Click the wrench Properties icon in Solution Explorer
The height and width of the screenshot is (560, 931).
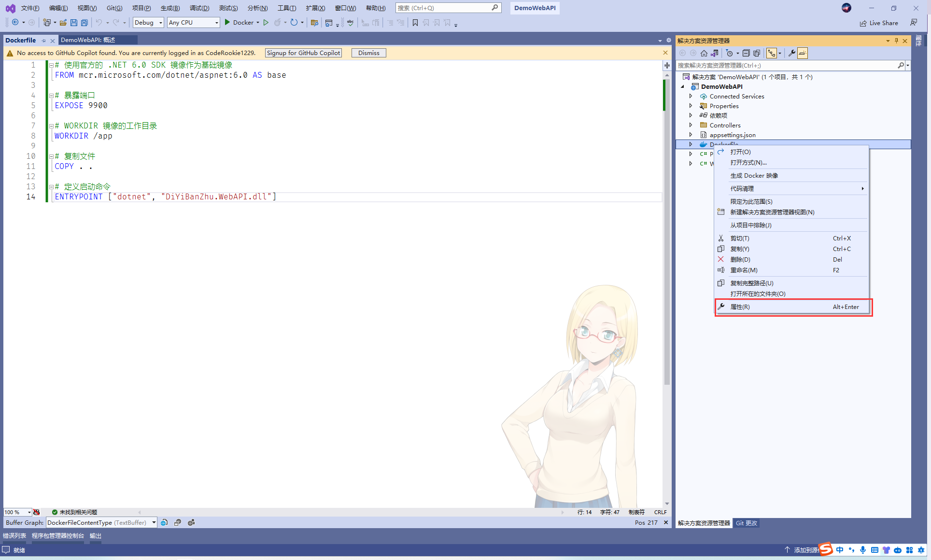[x=792, y=53]
